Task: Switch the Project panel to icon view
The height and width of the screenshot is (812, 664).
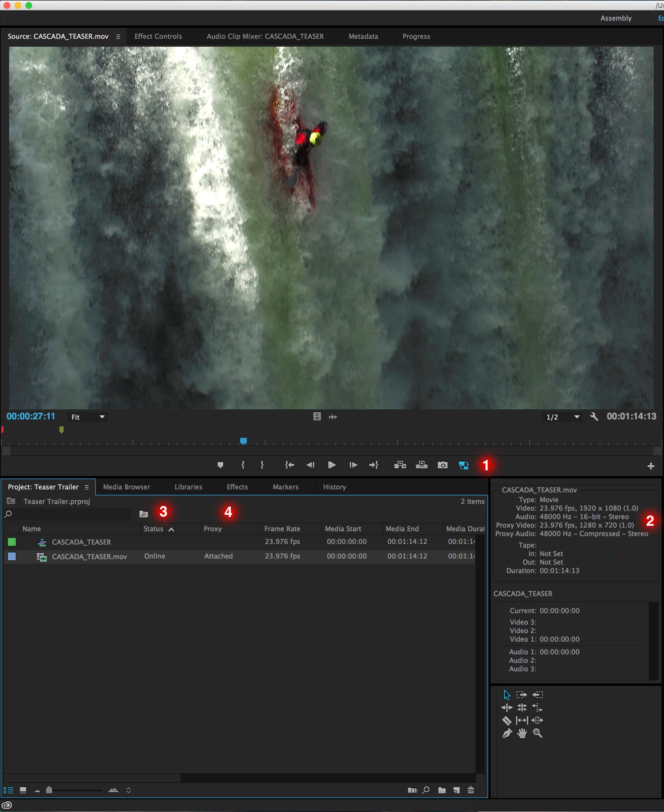Action: (22, 790)
